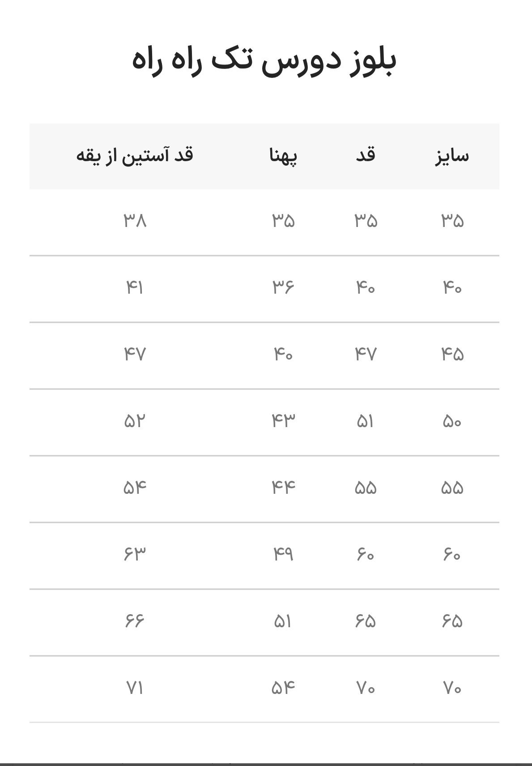Click the قد column header
Viewport: 532px width, 766px height.
[366, 155]
